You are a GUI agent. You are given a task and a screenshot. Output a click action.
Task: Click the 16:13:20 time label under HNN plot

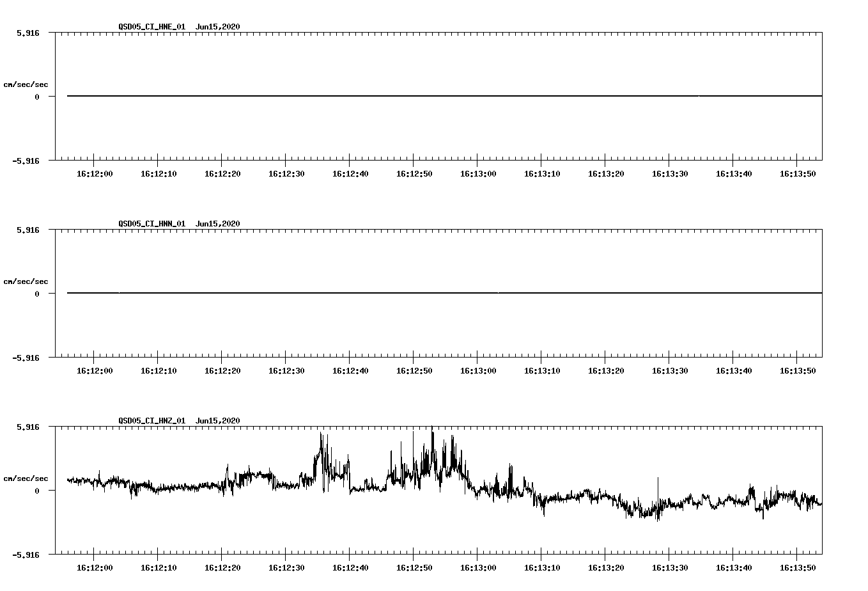pos(606,371)
